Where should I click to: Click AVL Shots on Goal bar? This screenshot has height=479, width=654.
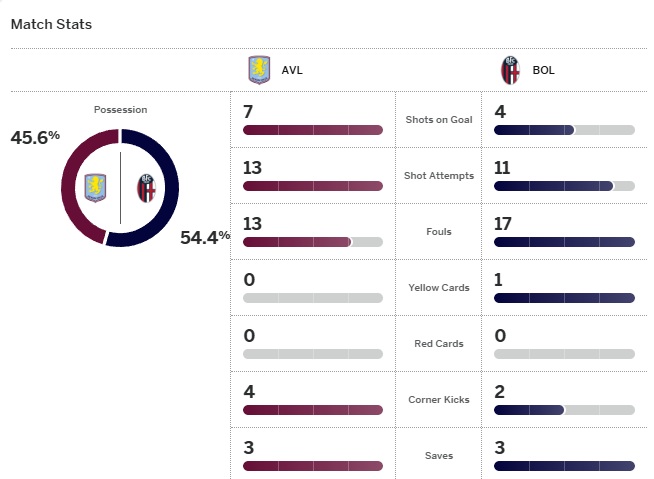[x=312, y=130]
